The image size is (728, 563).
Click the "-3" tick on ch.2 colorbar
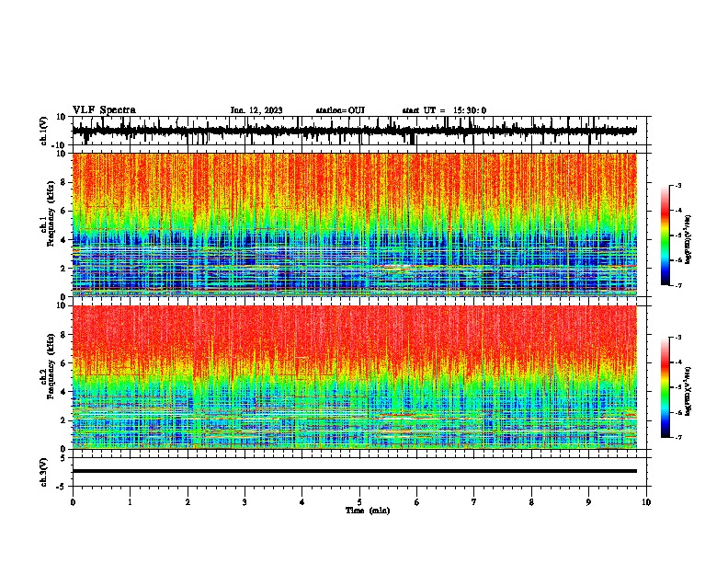[677, 338]
